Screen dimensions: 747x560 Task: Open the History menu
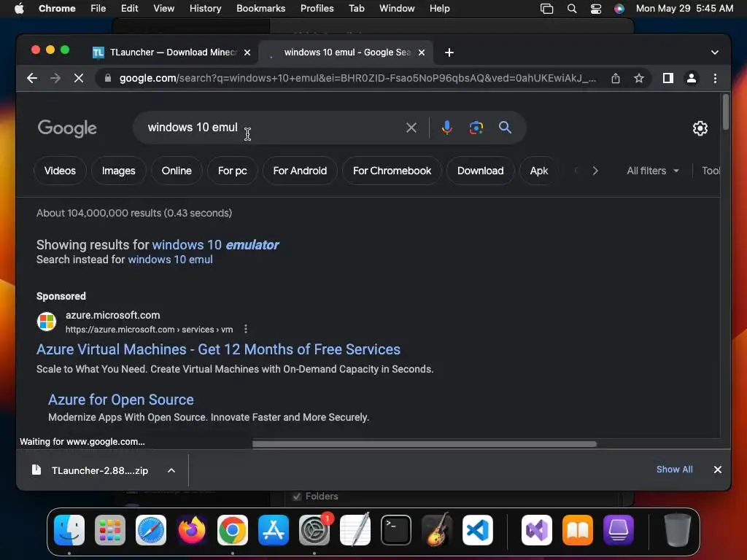(205, 9)
